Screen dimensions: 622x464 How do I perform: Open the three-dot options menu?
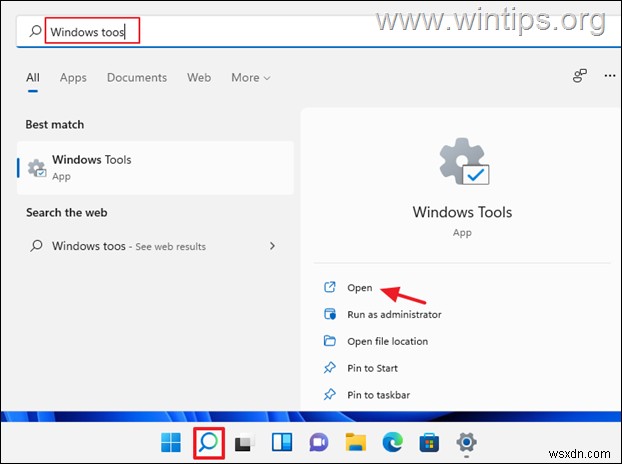click(610, 75)
